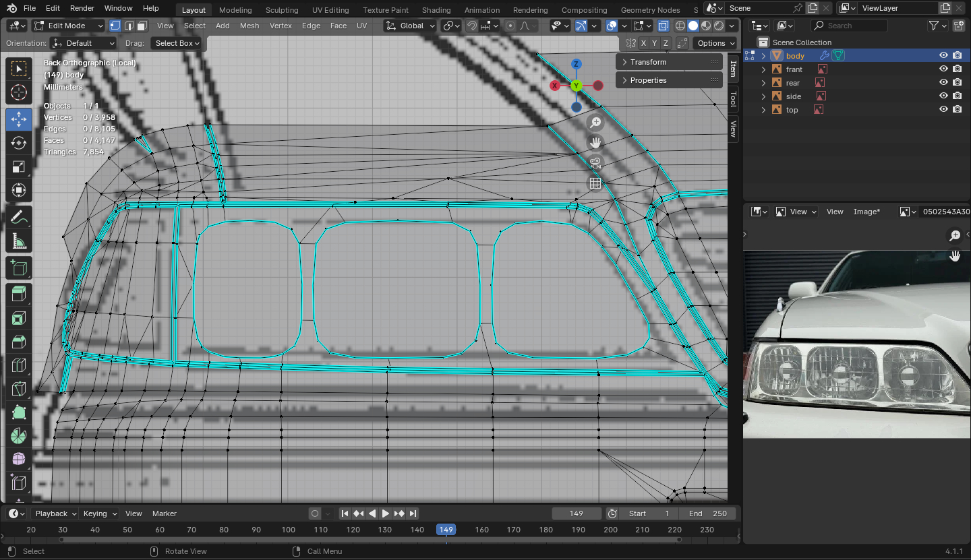Hide the frant image in viewport
Screen dimensions: 971x560
(943, 69)
